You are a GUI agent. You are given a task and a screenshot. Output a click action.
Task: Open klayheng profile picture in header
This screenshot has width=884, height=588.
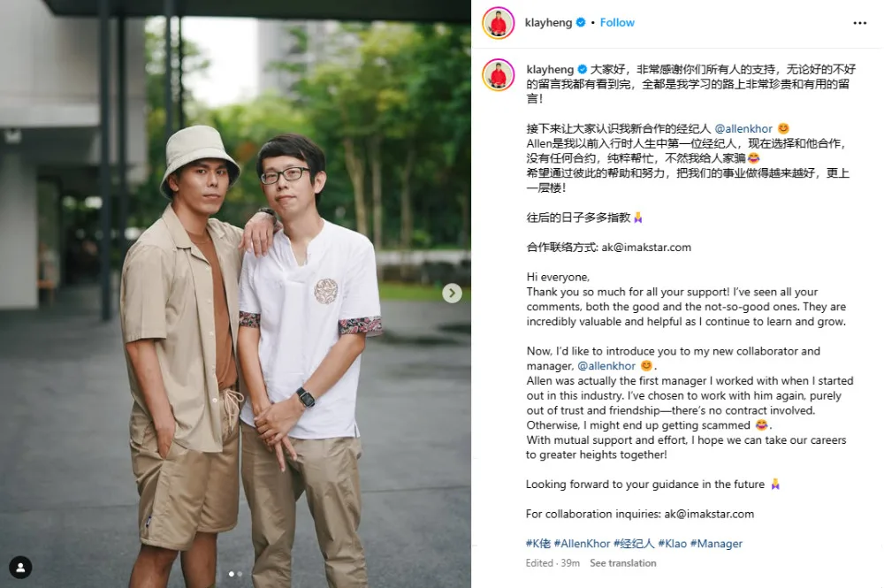[x=499, y=23]
